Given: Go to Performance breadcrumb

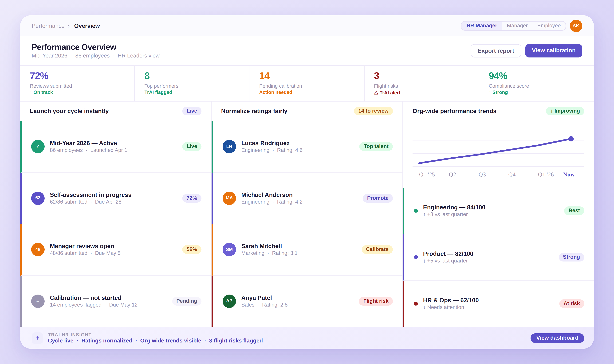Looking at the screenshot, I should [x=48, y=26].
